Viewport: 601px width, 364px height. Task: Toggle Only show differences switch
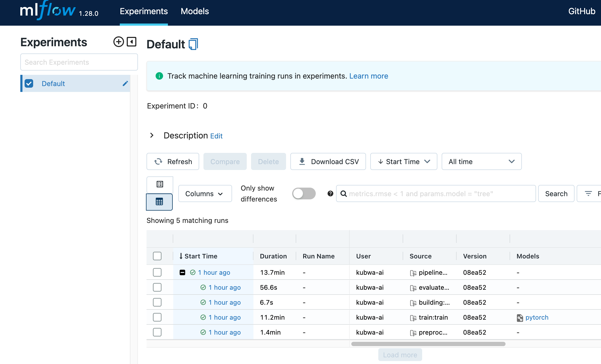pyautogui.click(x=304, y=193)
